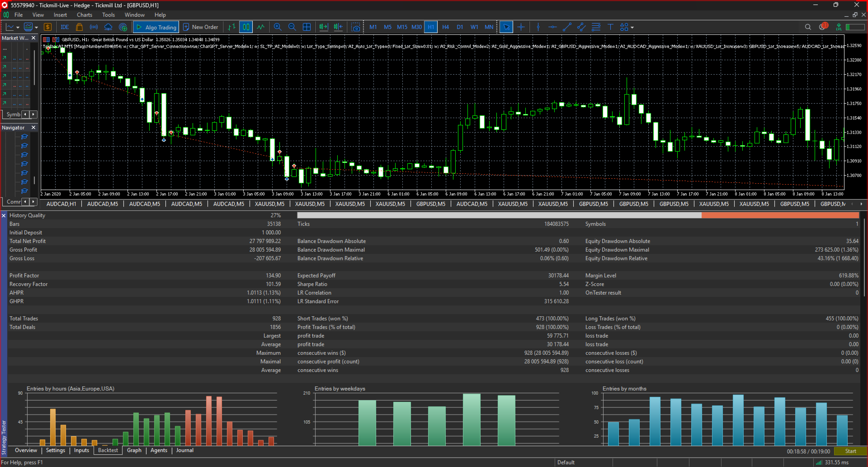Tile chart windows with grid icon
Image resolution: width=868 pixels, height=467 pixels.
(307, 27)
